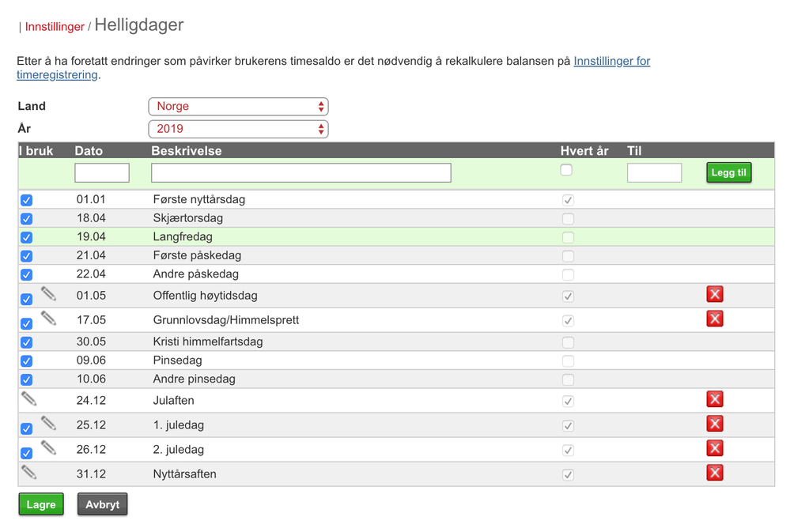Open 'Innstillinger for timeregistrering' link
The image size is (790, 532).
(x=611, y=61)
